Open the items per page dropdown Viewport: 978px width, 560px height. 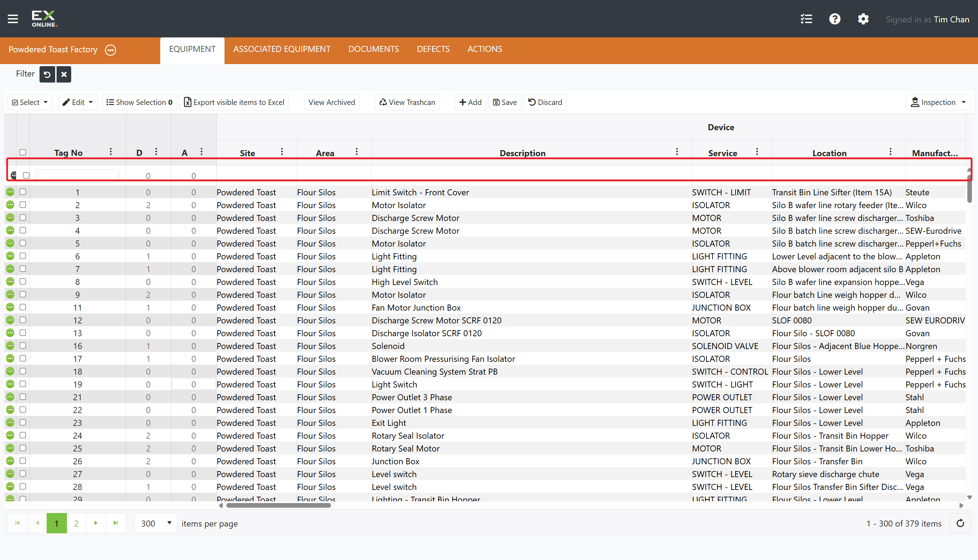(156, 523)
